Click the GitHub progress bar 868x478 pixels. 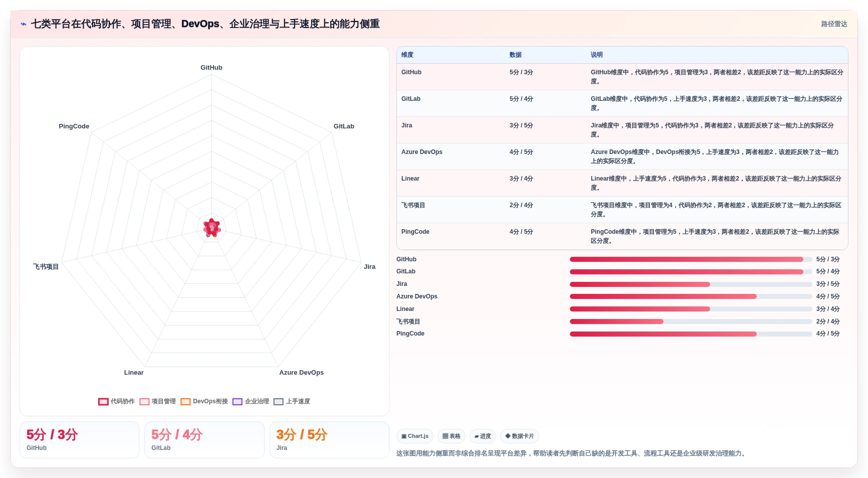pos(691,259)
